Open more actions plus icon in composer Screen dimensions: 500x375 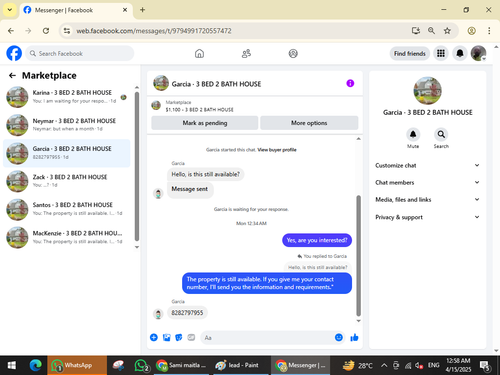154,337
